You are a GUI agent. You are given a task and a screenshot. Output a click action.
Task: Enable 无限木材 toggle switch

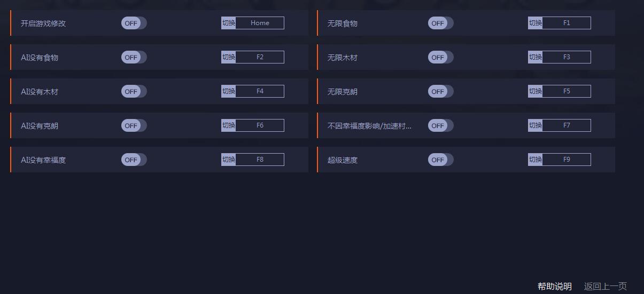pyautogui.click(x=440, y=57)
